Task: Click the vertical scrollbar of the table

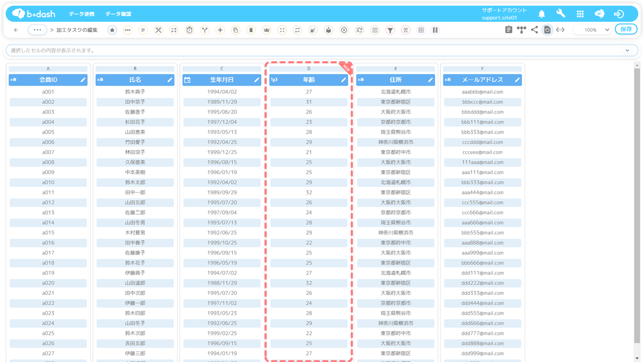Action: click(637, 205)
